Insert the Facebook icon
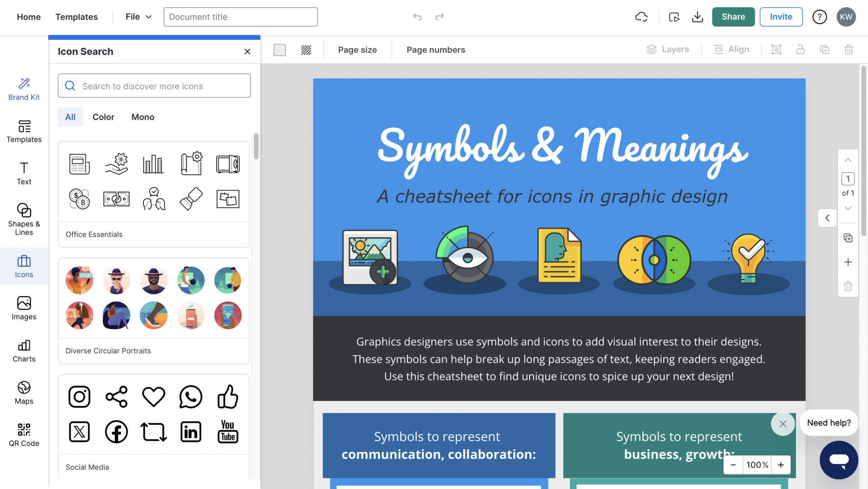868x489 pixels. [x=116, y=432]
